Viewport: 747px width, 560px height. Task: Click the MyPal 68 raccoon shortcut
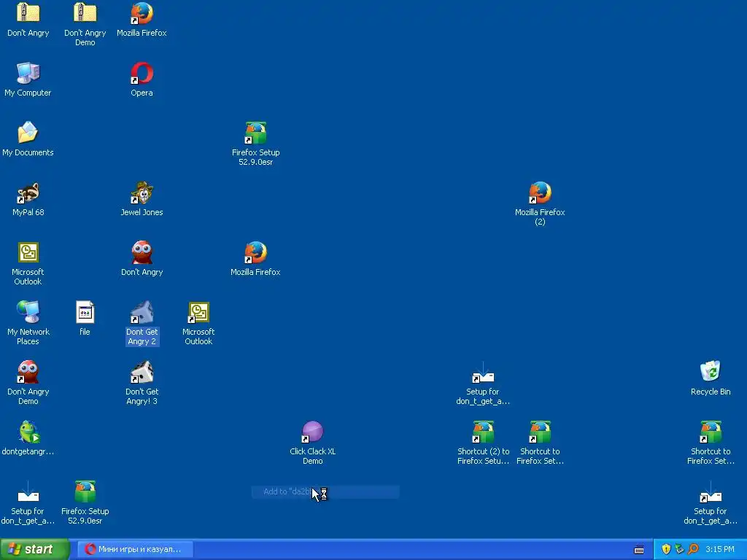point(28,192)
